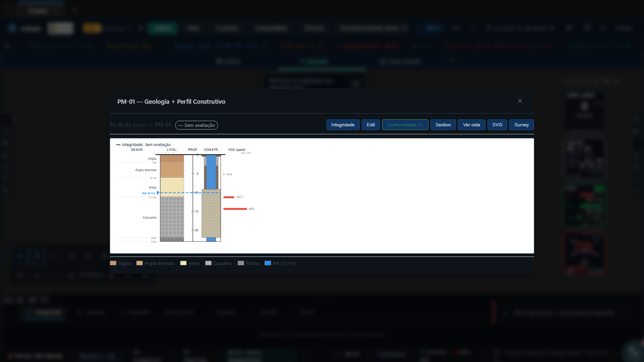Image resolution: width=644 pixels, height=362 pixels.
Task: Click the 'PROF.' column header
Action: (193, 150)
